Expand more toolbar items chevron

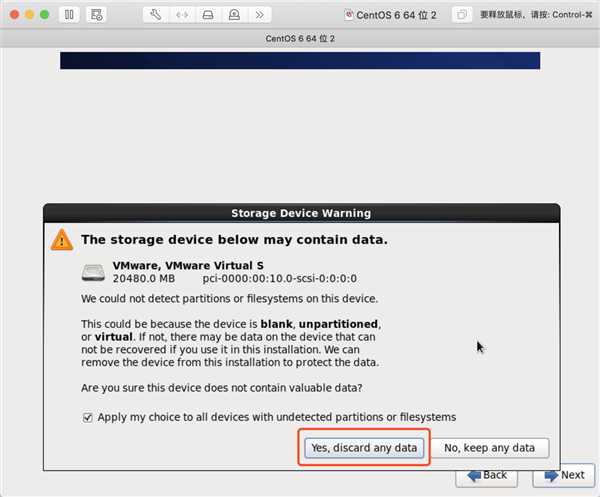click(259, 15)
